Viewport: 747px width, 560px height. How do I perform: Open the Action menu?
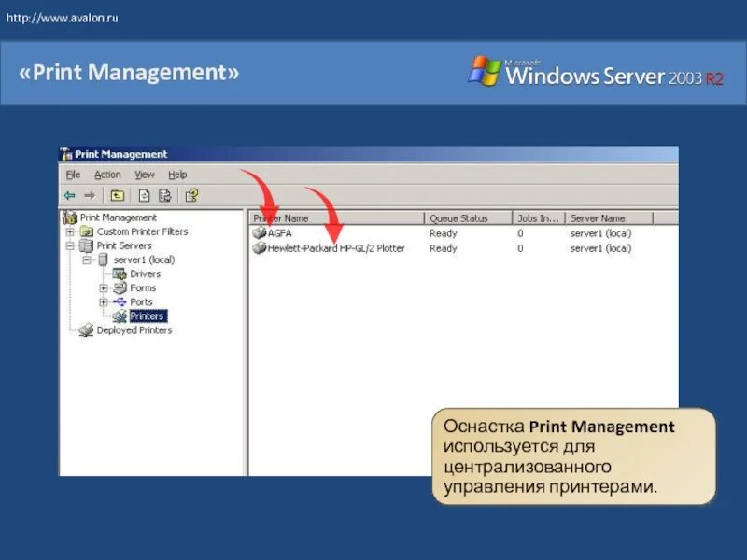coord(107,175)
